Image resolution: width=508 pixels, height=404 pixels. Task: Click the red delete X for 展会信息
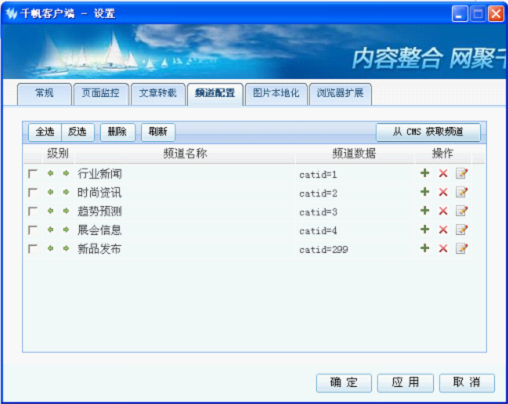click(x=443, y=229)
